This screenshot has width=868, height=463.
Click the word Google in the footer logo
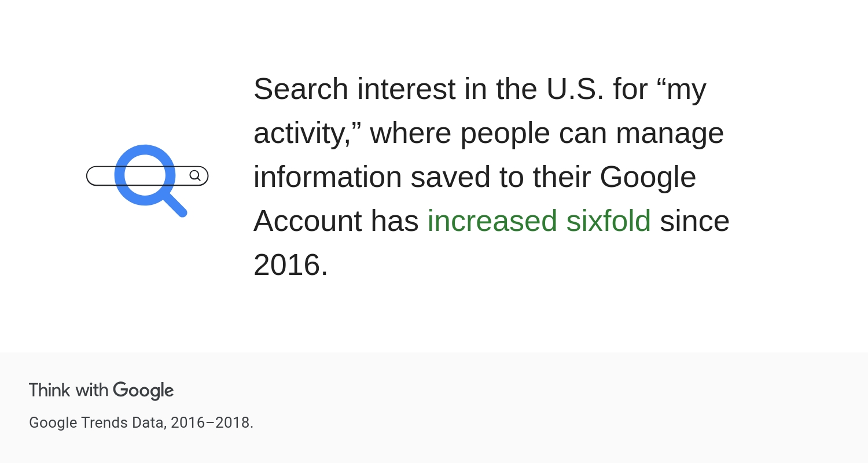pyautogui.click(x=144, y=391)
